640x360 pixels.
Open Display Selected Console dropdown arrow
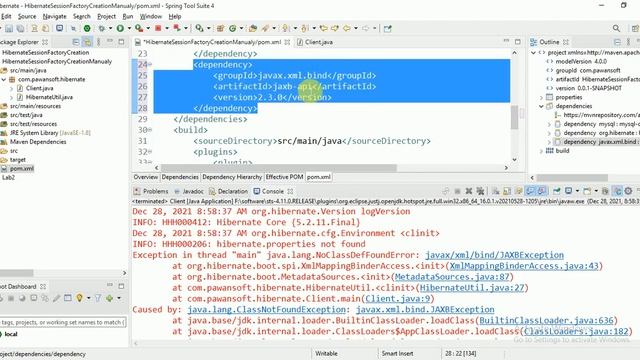pos(577,191)
